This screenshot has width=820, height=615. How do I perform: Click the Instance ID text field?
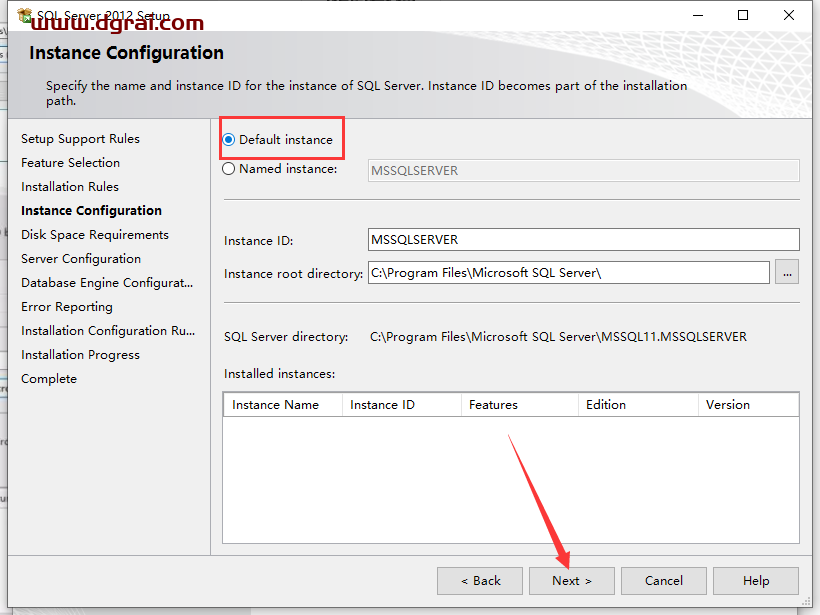point(584,240)
